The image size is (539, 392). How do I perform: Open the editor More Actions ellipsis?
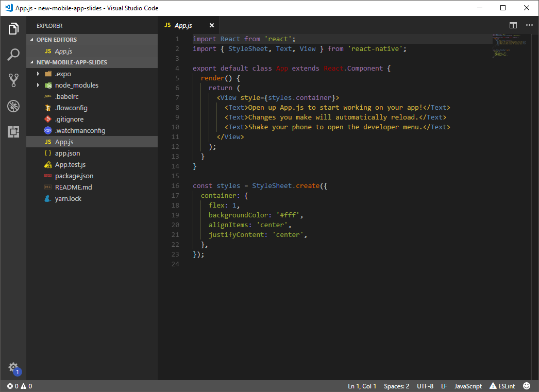529,25
